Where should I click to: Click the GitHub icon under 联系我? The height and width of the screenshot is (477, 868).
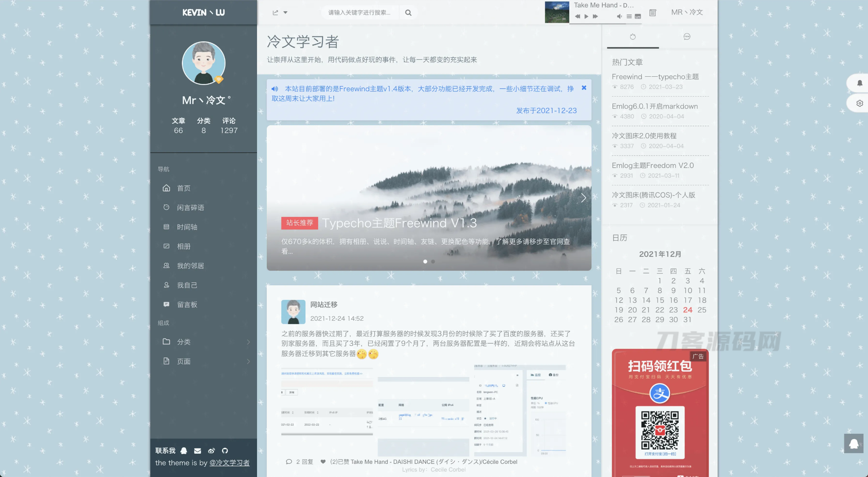click(x=225, y=450)
